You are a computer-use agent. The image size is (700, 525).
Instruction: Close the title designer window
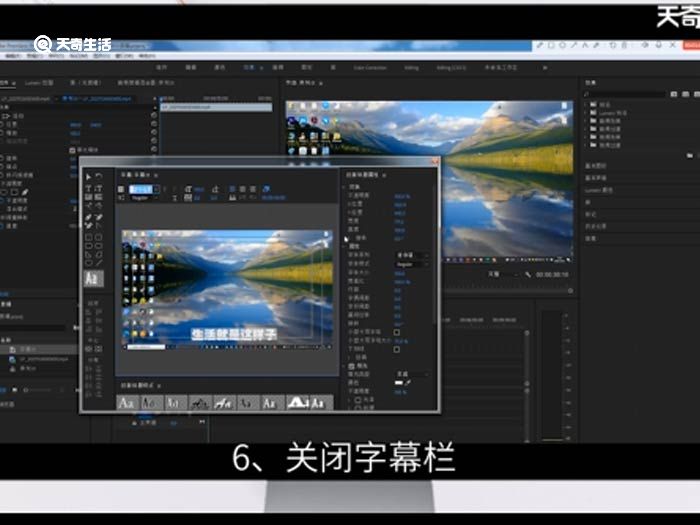point(434,161)
